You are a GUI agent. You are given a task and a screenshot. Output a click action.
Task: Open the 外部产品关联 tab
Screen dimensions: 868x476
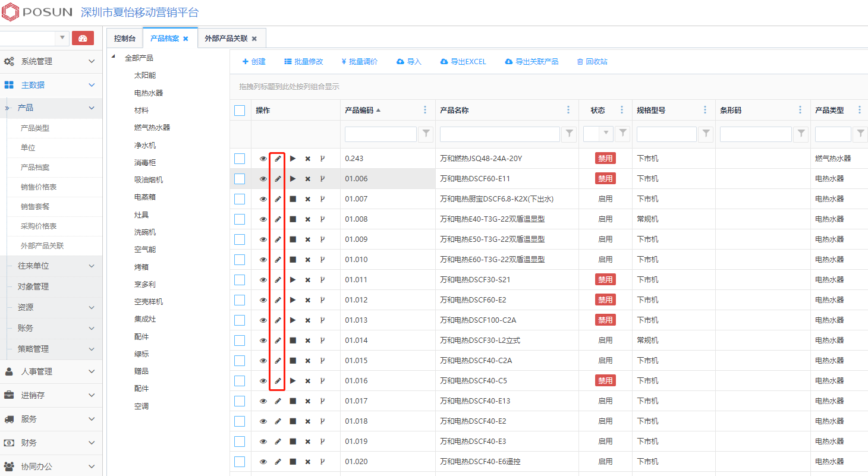(226, 39)
